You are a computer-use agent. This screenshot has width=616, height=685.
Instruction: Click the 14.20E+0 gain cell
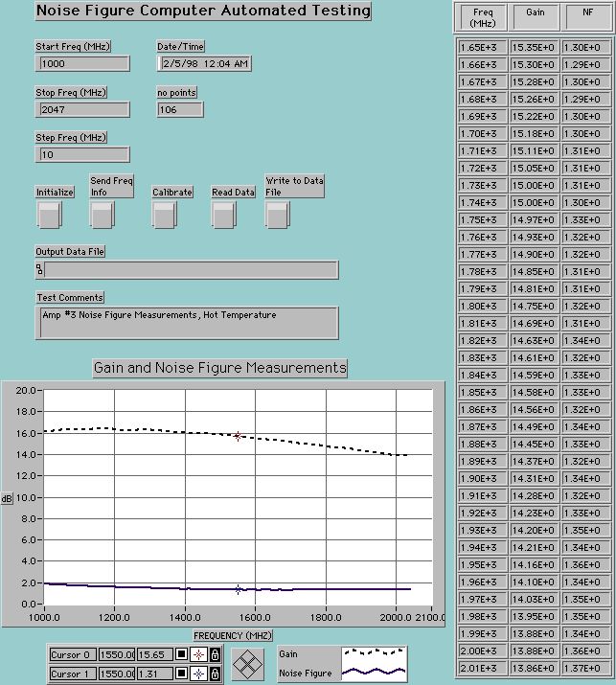pos(535,531)
